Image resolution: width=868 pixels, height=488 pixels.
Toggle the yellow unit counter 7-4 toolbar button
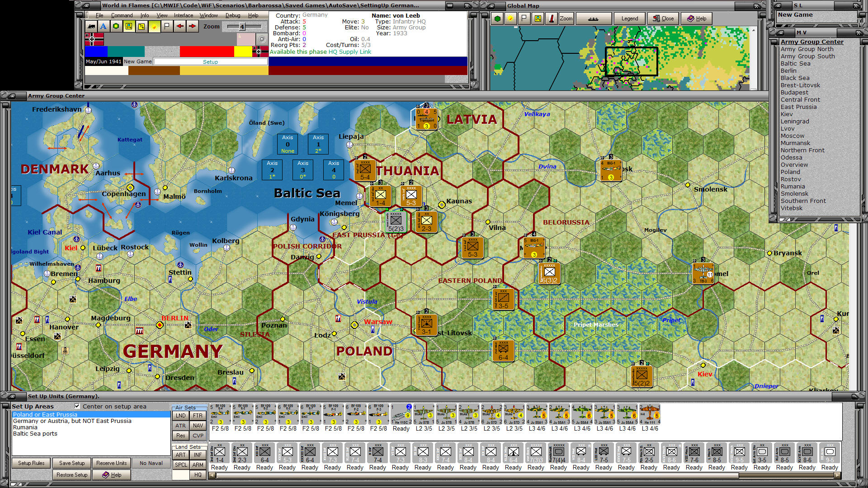point(129,26)
